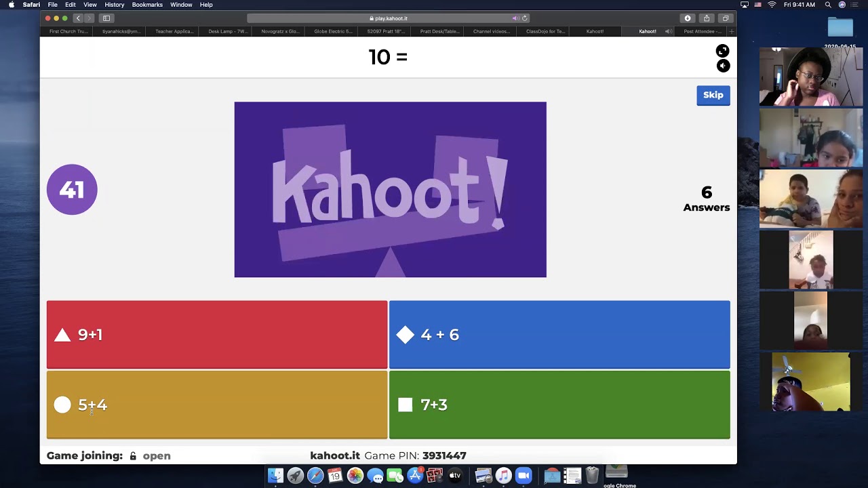868x488 pixels.
Task: Open Messages from the Dock
Action: coord(375,476)
